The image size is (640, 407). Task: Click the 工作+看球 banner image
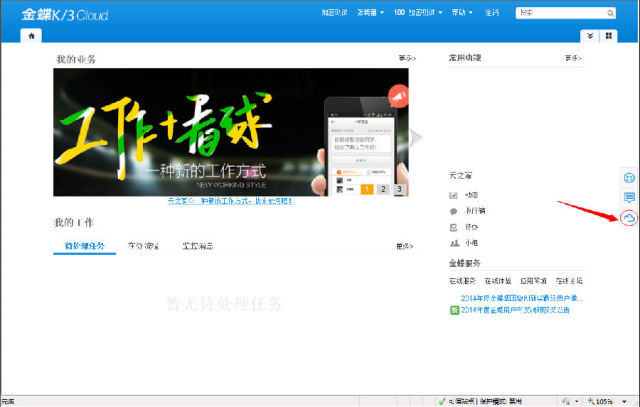231,132
